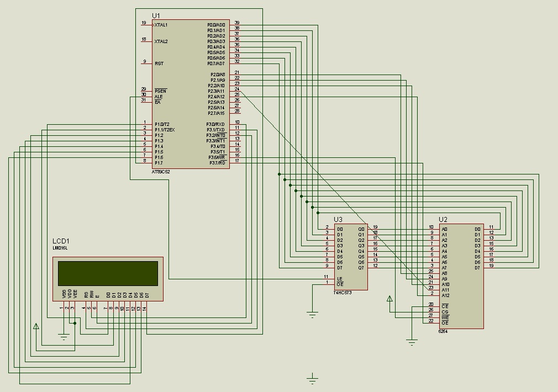Click the AT89C52 part name under U1
This screenshot has height=392, width=558.
[161, 172]
